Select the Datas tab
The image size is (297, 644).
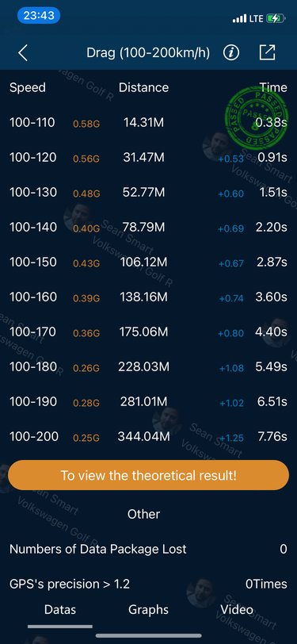[60, 609]
